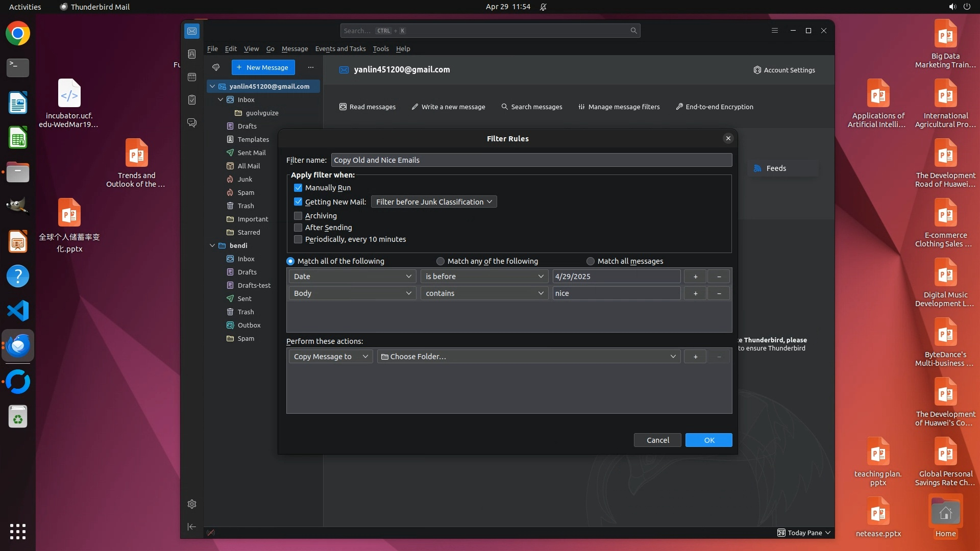
Task: Open the Events and Tasks menu
Action: click(x=340, y=49)
